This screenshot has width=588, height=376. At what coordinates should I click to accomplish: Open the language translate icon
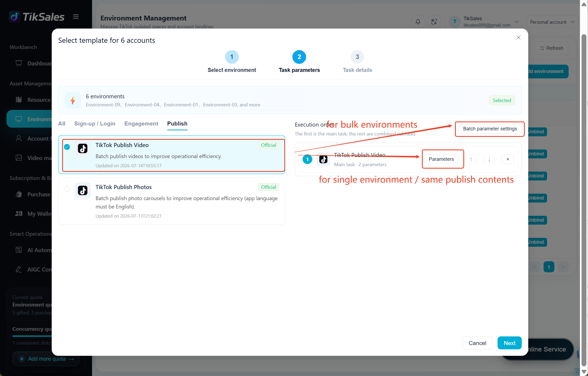(x=434, y=22)
